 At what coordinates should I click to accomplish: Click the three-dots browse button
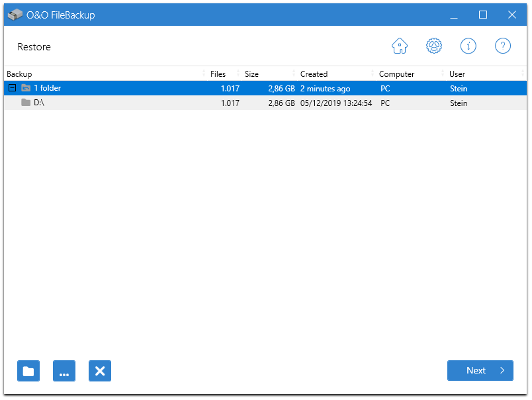(x=64, y=371)
